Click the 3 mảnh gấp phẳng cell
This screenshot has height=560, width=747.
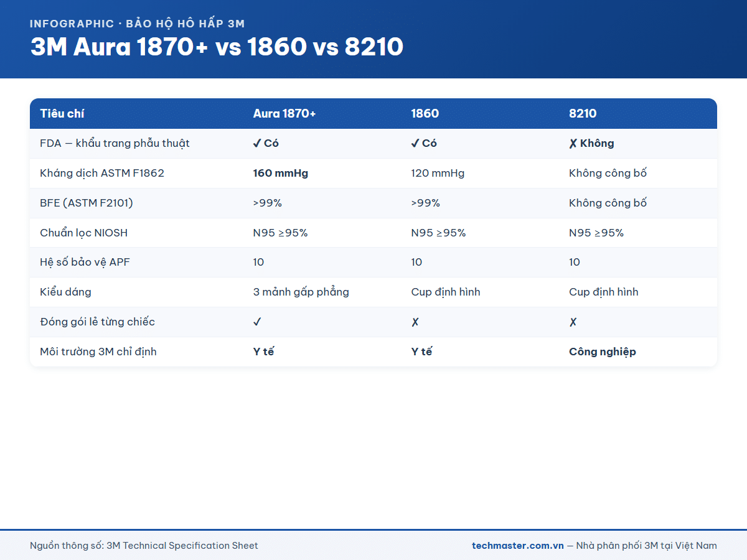click(x=301, y=292)
